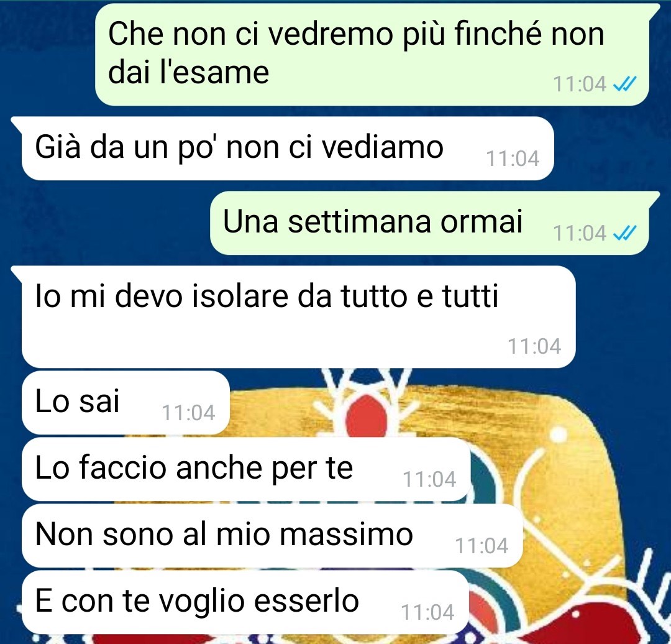Select the "Io mi devo isolare" message bubble

(x=298, y=317)
